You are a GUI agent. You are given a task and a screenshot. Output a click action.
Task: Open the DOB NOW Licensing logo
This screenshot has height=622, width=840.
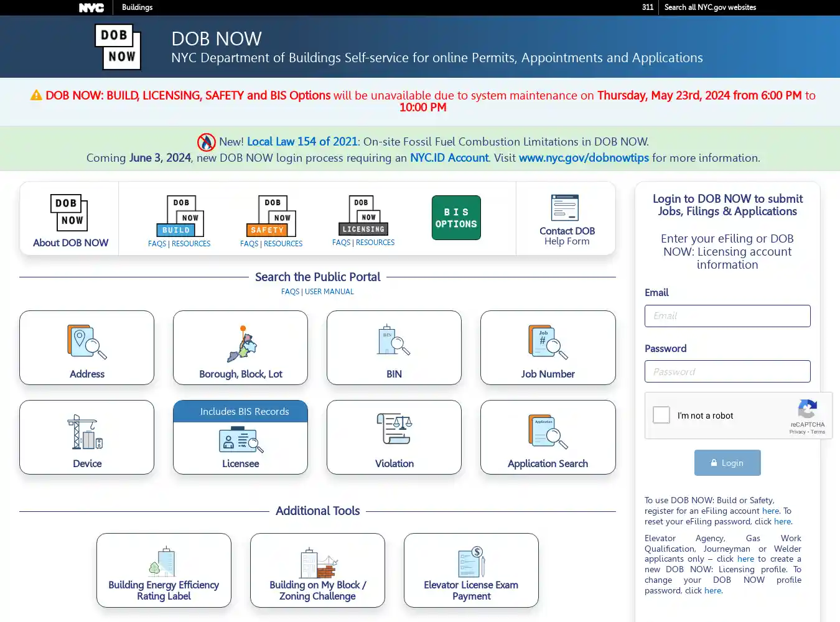click(x=363, y=216)
